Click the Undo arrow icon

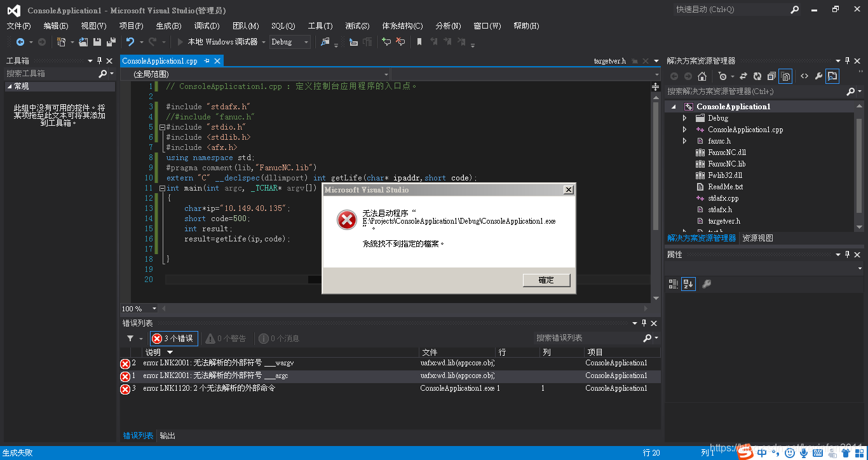point(130,42)
